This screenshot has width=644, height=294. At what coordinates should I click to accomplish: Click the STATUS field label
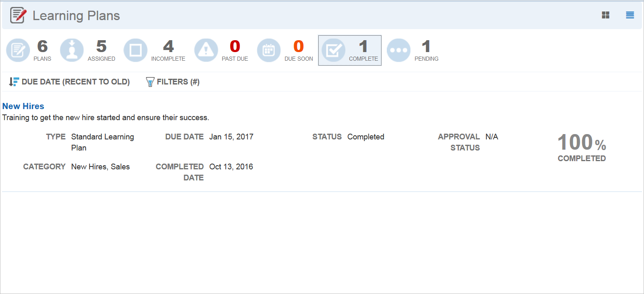[327, 137]
